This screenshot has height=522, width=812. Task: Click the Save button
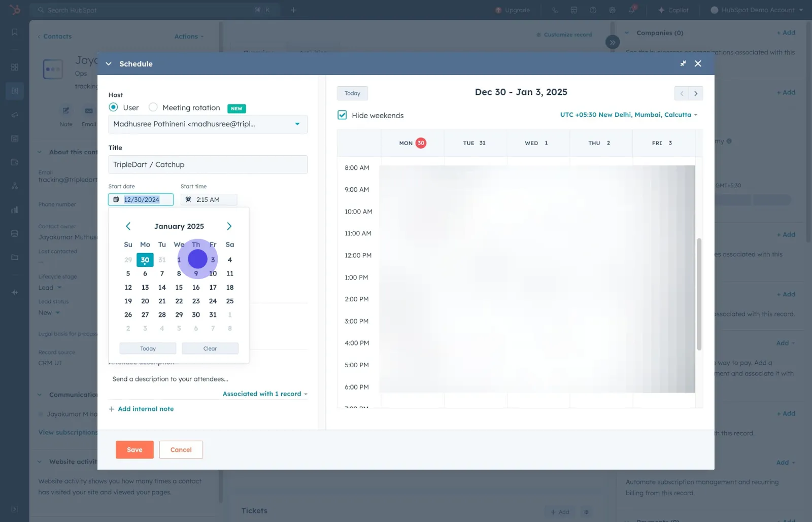coord(134,449)
